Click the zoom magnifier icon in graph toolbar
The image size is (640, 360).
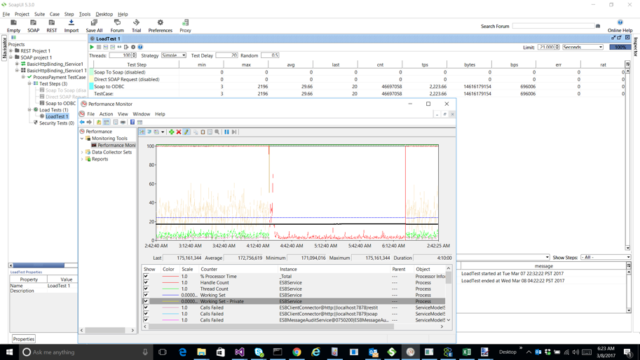[217, 132]
